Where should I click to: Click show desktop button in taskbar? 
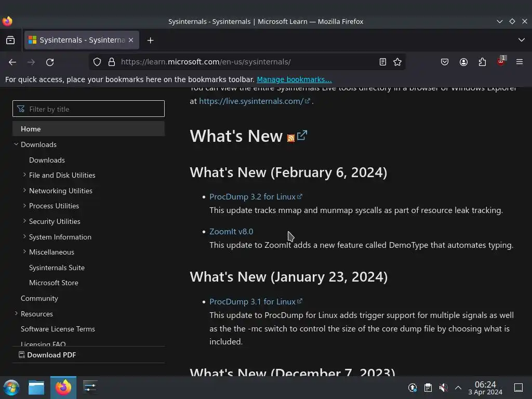click(518, 388)
